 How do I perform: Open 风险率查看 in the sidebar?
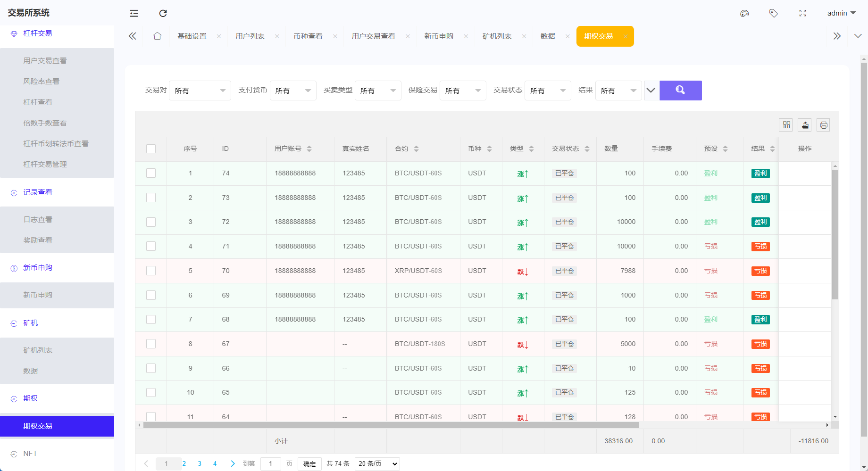(42, 82)
